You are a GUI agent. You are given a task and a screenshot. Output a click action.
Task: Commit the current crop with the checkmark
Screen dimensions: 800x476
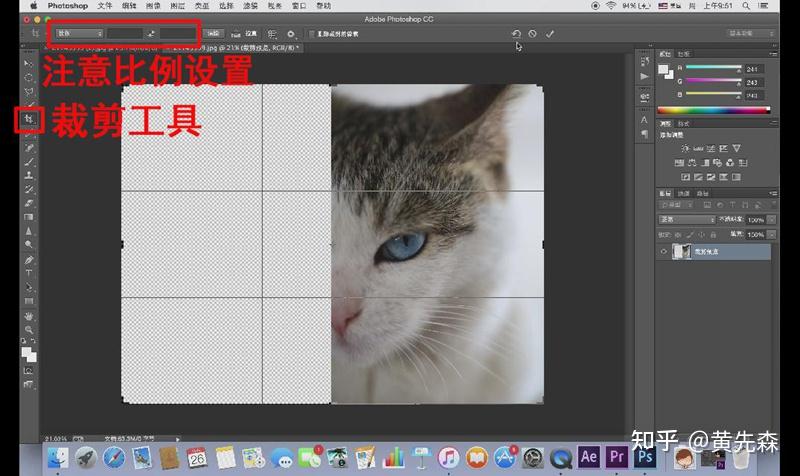tap(549, 34)
